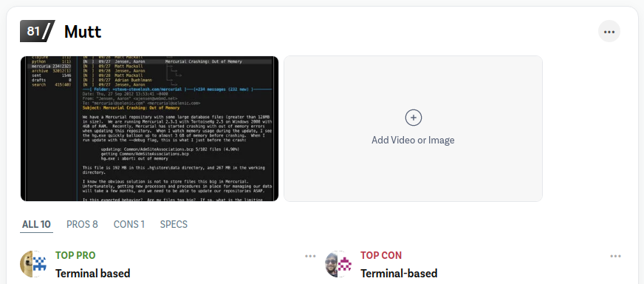Switch to the PROS 8 tab

[82, 224]
